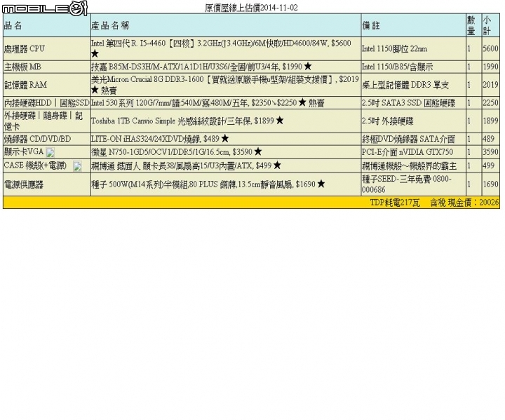Viewport: 505px width, 420px height.
Task: Click the note PCI-E介面 nVIDIA GTX750
Action: [408, 151]
